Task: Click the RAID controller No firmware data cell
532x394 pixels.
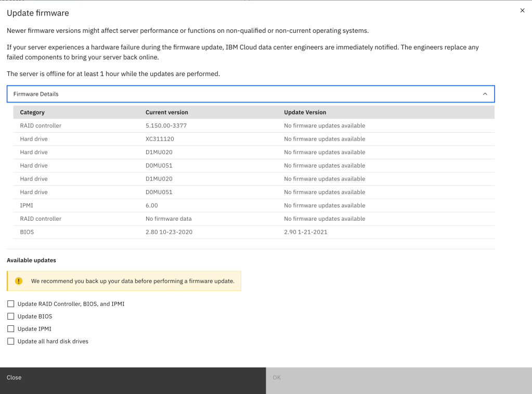Action: [168, 219]
